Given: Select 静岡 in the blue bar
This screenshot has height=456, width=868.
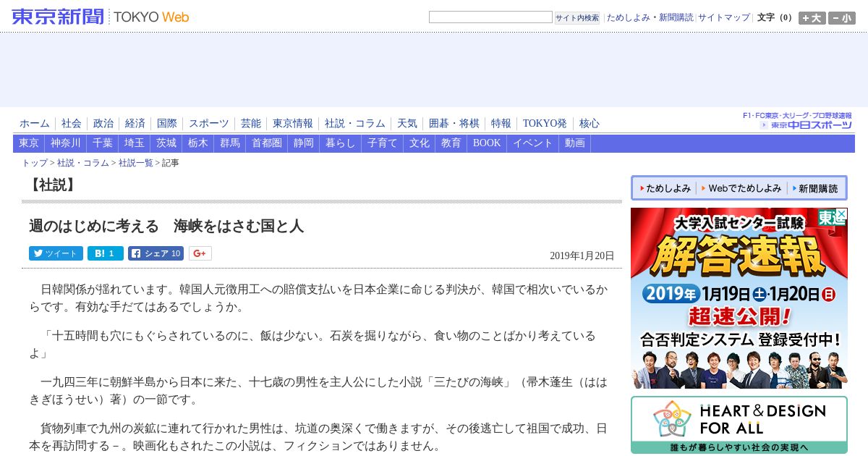Looking at the screenshot, I should point(304,143).
